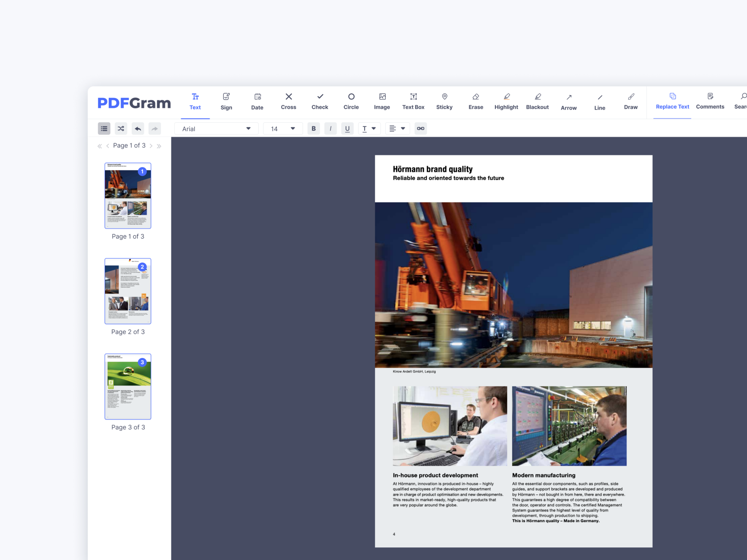Click the shuffle/rearrange pages icon
The image size is (747, 560).
pyautogui.click(x=121, y=129)
